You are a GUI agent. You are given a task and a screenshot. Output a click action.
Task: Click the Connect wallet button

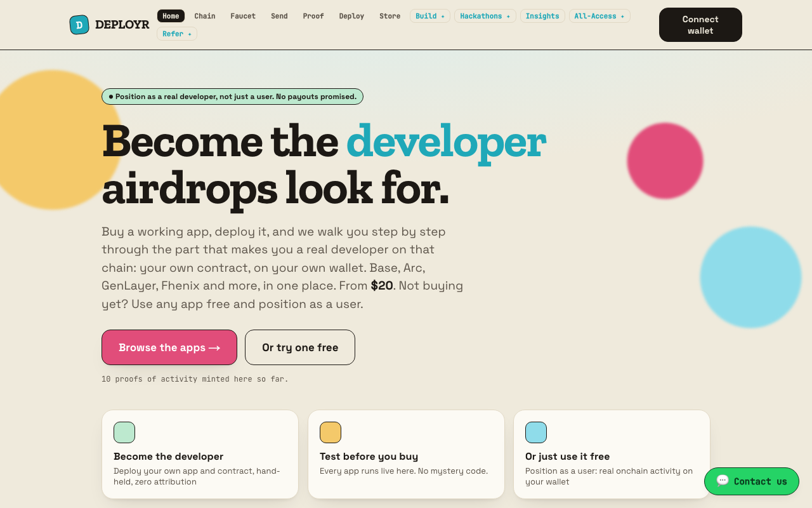coord(700,25)
